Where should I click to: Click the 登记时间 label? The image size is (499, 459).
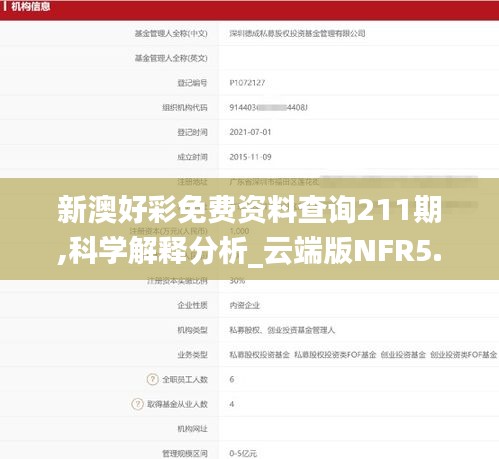pos(192,132)
